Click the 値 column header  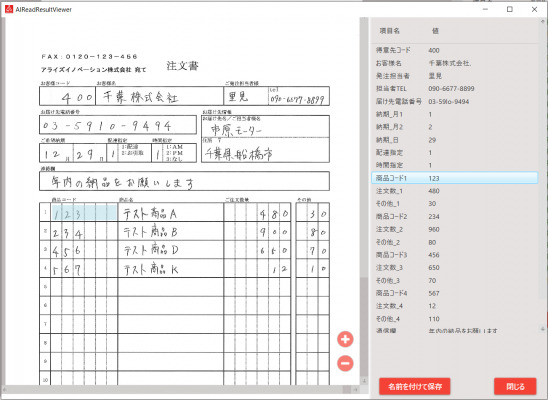coord(435,31)
